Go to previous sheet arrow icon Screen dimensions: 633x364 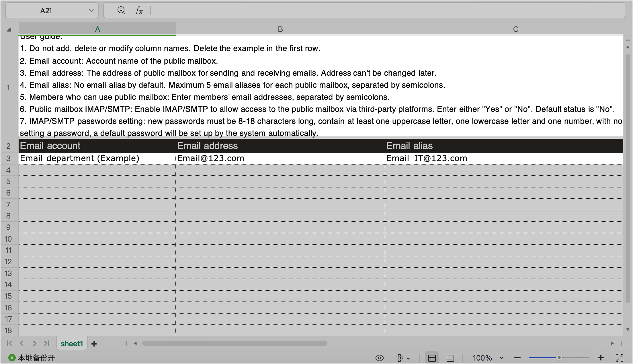pyautogui.click(x=22, y=343)
